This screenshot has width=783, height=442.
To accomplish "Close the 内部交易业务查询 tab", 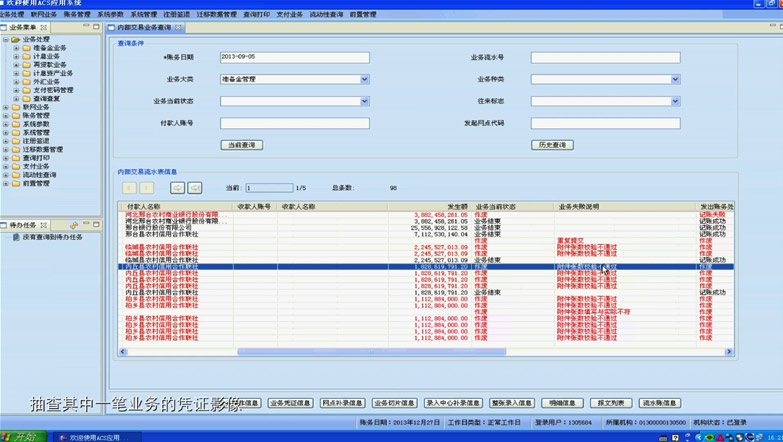I will tap(179, 28).
